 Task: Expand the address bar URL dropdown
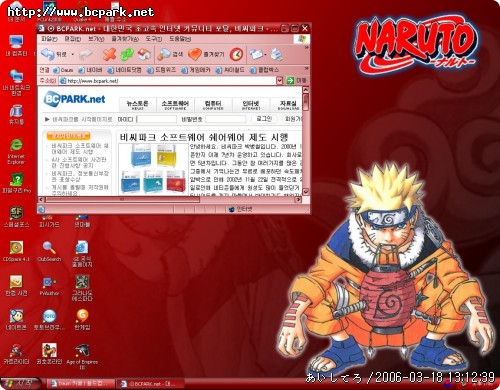pyautogui.click(x=279, y=80)
